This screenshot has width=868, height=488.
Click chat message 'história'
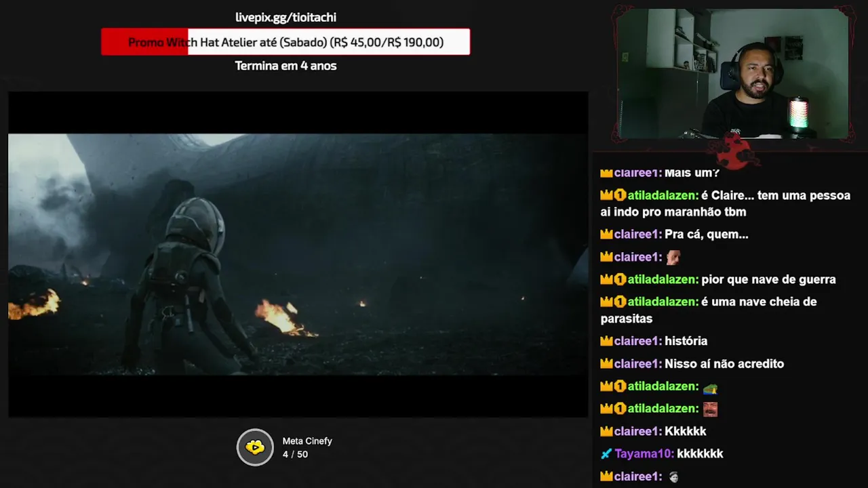pyautogui.click(x=686, y=341)
